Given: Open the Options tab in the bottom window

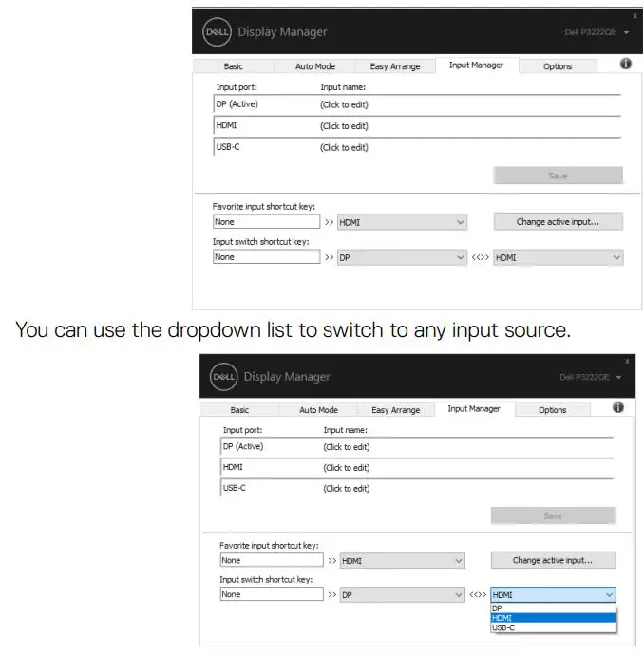Looking at the screenshot, I should coord(553,410).
